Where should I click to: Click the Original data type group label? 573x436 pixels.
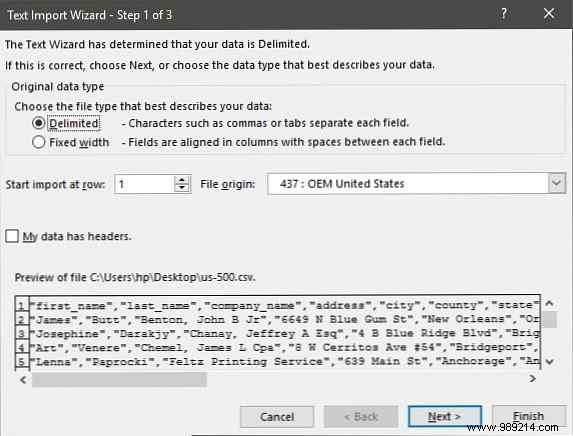click(58, 87)
